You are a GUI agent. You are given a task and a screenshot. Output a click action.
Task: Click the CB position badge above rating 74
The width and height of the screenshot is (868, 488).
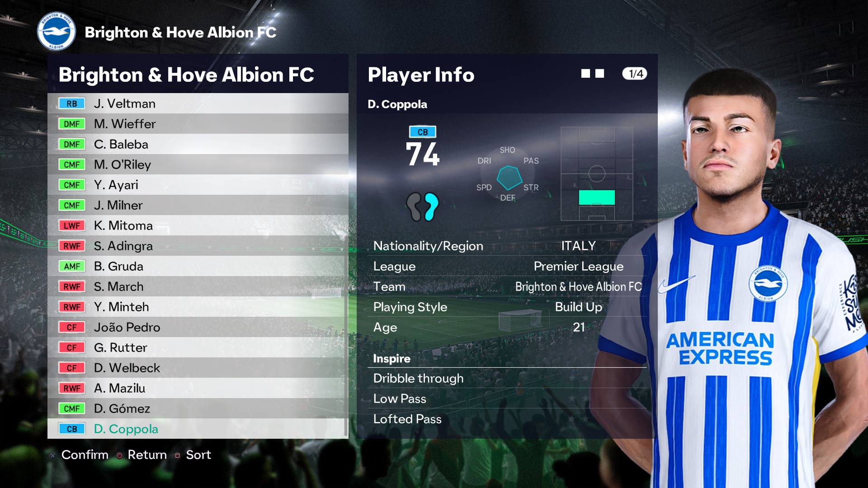point(423,132)
